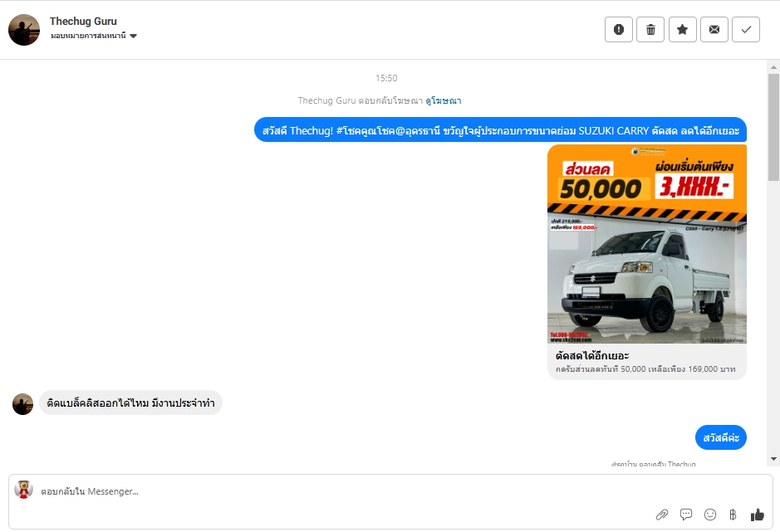Click sender avatar beside incoming message

(x=23, y=403)
